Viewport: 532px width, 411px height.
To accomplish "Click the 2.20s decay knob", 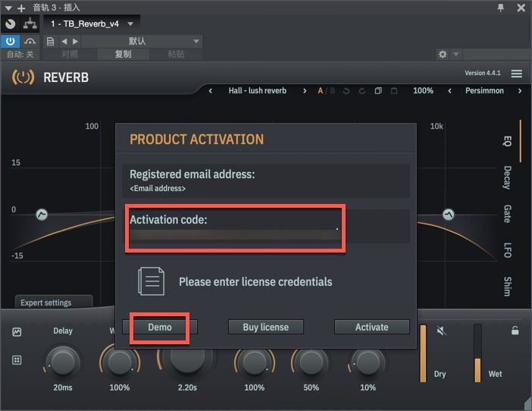I will pyautogui.click(x=187, y=358).
